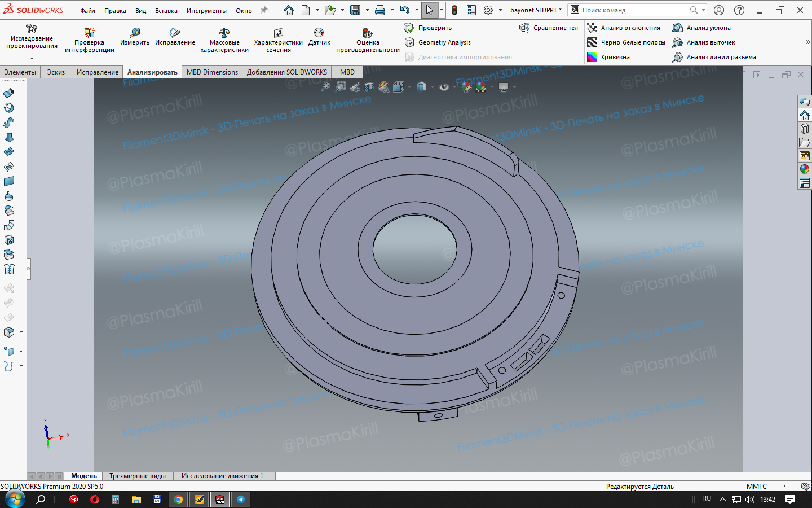812x508 pixels.
Task: Open Hide/Show Items dropdown arrow
Action: (x=454, y=87)
